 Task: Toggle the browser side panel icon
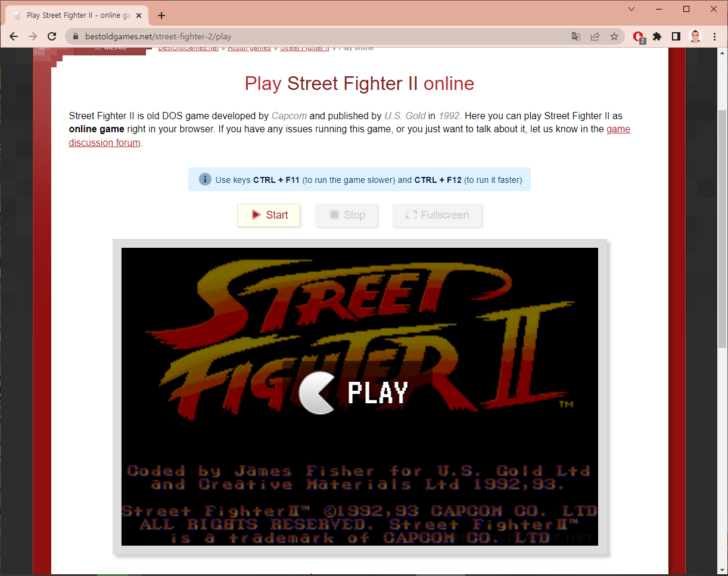[x=676, y=36]
